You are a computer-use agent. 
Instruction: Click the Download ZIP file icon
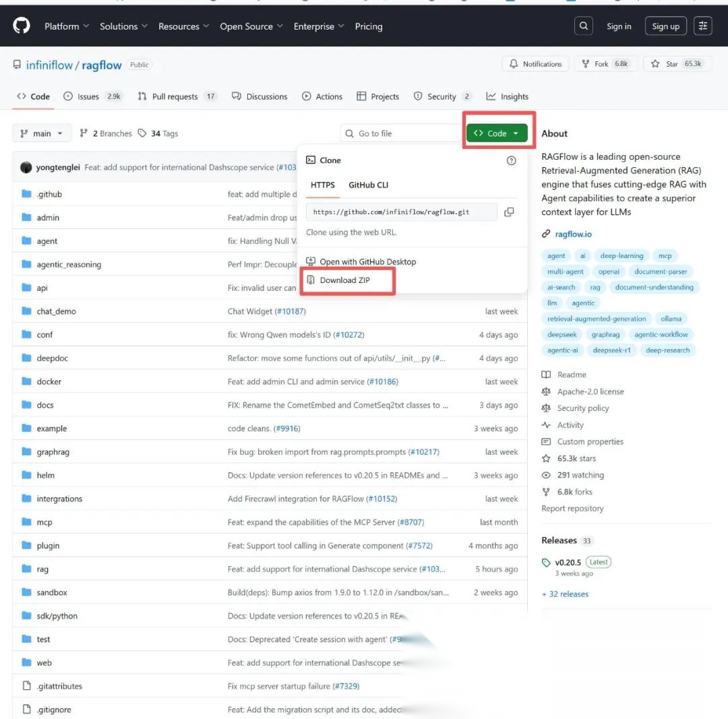click(x=311, y=280)
